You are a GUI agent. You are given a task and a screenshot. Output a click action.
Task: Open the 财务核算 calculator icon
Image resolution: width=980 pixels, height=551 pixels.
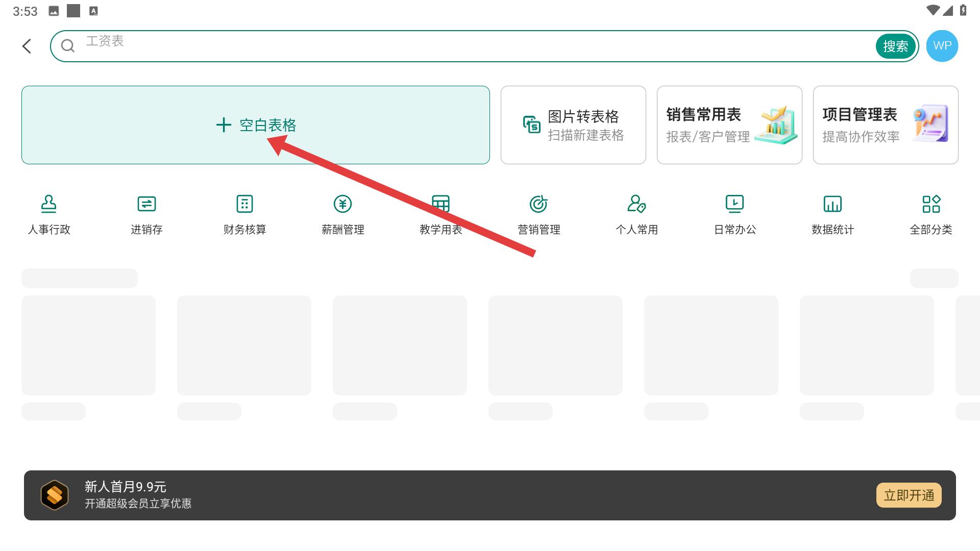click(244, 204)
